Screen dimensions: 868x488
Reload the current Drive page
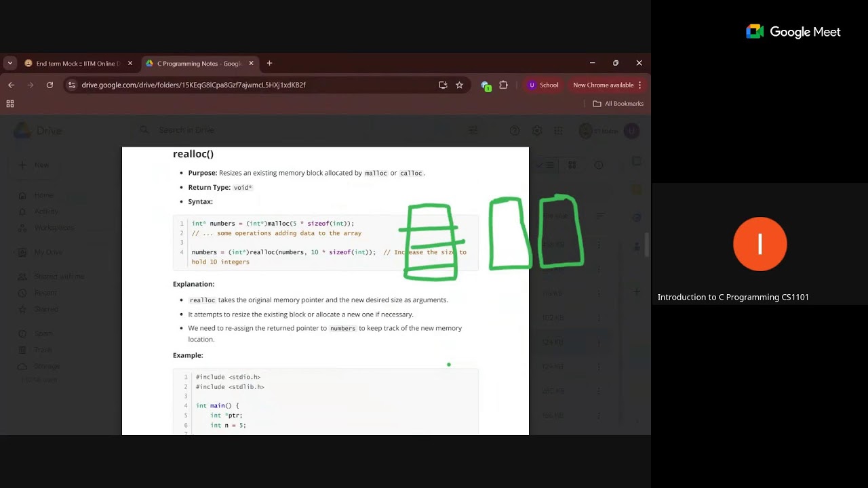(x=50, y=85)
